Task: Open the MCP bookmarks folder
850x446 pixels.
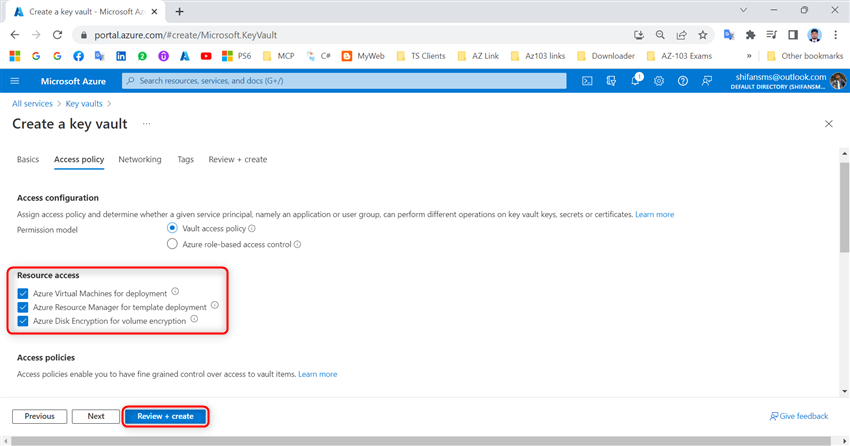Action: tap(279, 56)
